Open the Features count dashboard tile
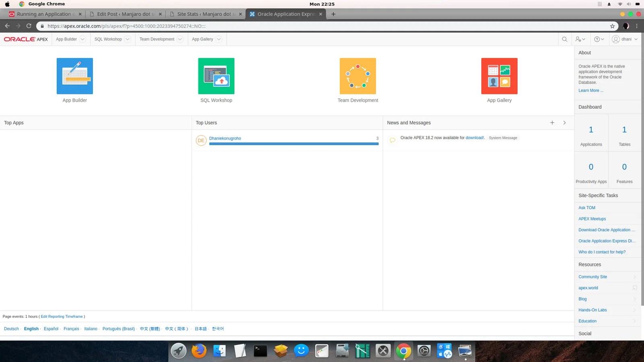The width and height of the screenshot is (644, 362). 624,170
